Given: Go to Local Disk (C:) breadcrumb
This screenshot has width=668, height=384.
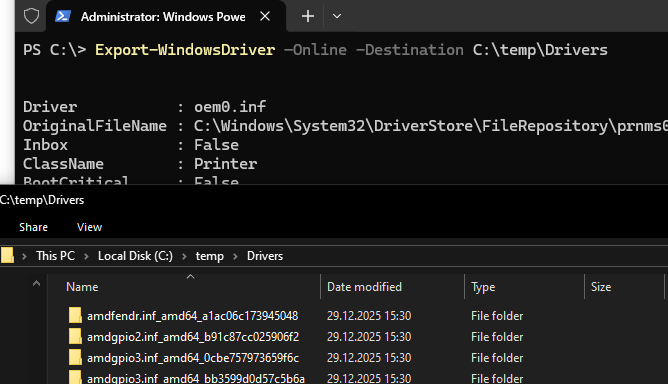Looking at the screenshot, I should 135,256.
